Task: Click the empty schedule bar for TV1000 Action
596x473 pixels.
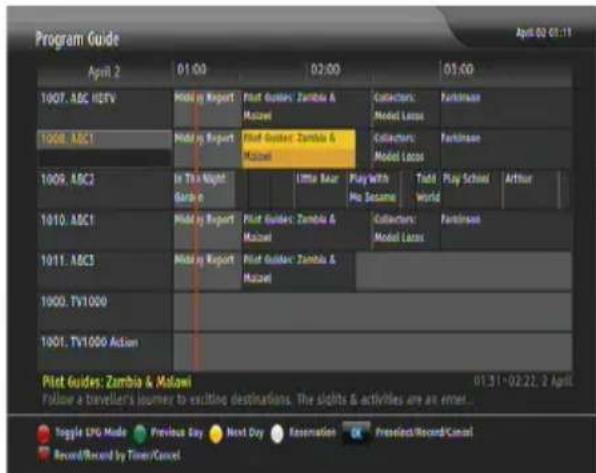Action: pyautogui.click(x=372, y=352)
